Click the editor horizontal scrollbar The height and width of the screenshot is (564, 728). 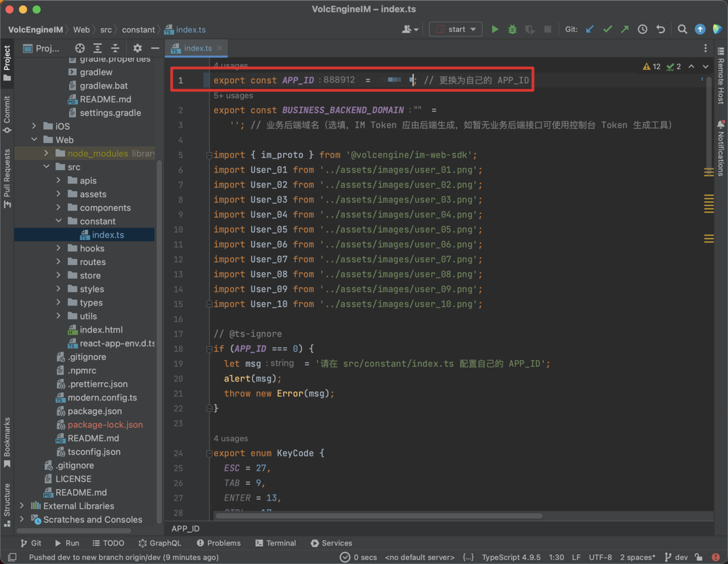point(379,516)
